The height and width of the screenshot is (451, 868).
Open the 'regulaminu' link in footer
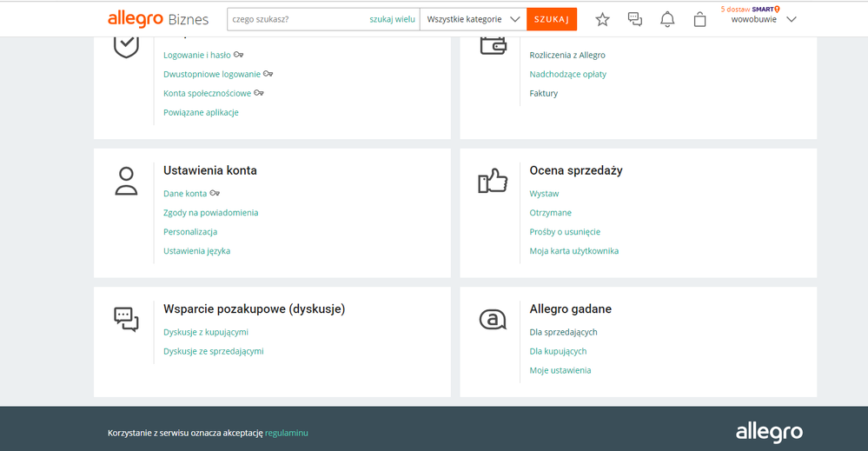point(287,433)
